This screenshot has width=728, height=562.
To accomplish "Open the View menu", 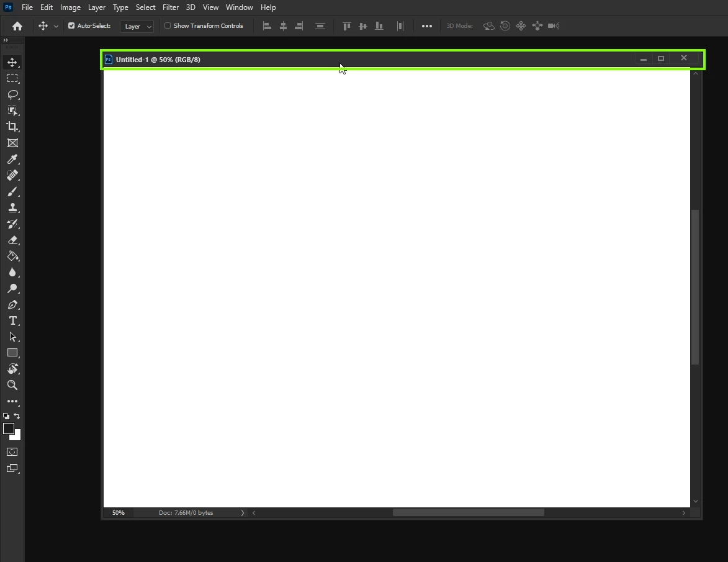I will pyautogui.click(x=210, y=7).
